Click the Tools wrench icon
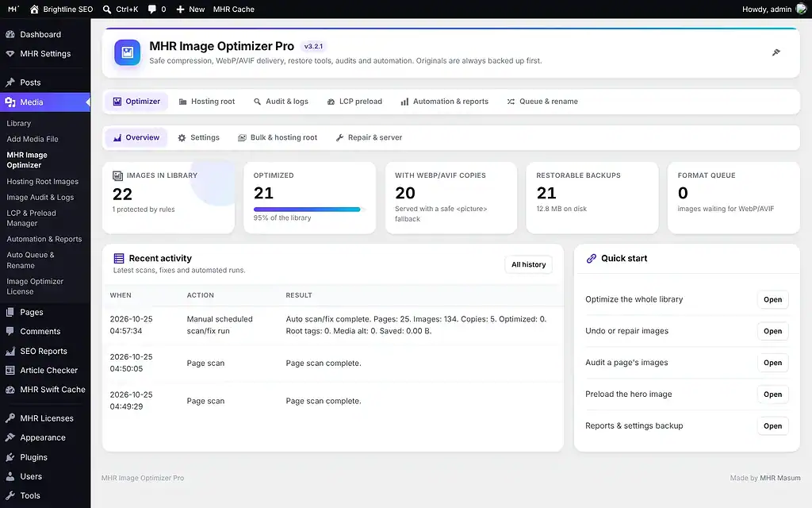Screen dimensions: 812x508 [x=10, y=495]
